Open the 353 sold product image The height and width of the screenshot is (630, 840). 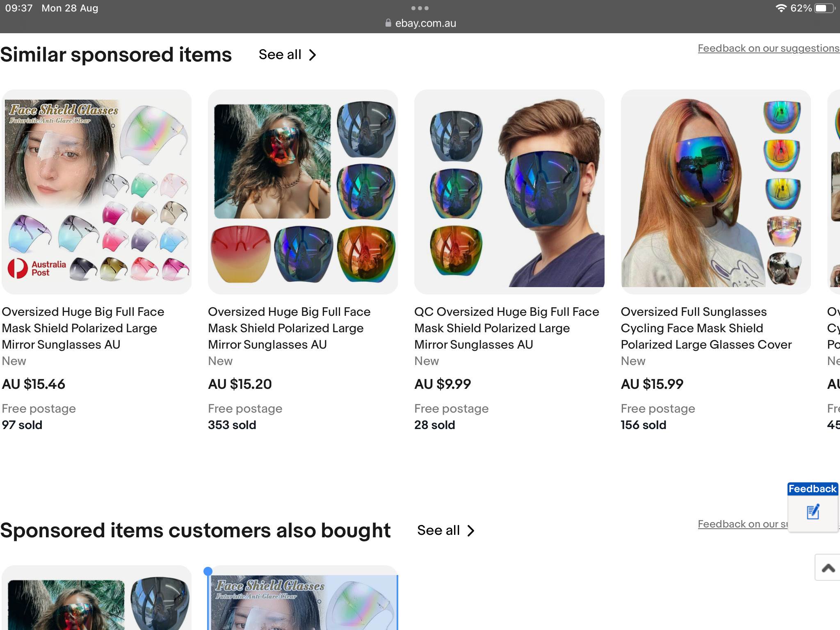pos(303,192)
